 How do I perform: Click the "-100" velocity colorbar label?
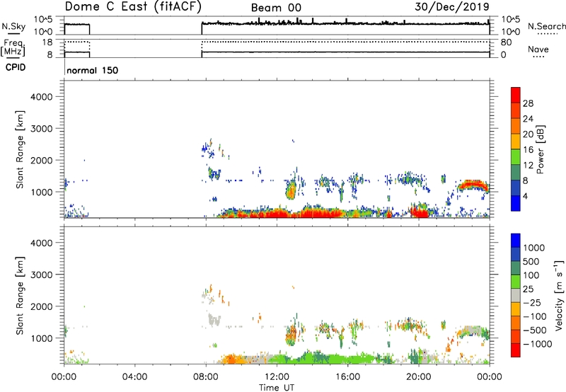535,316
